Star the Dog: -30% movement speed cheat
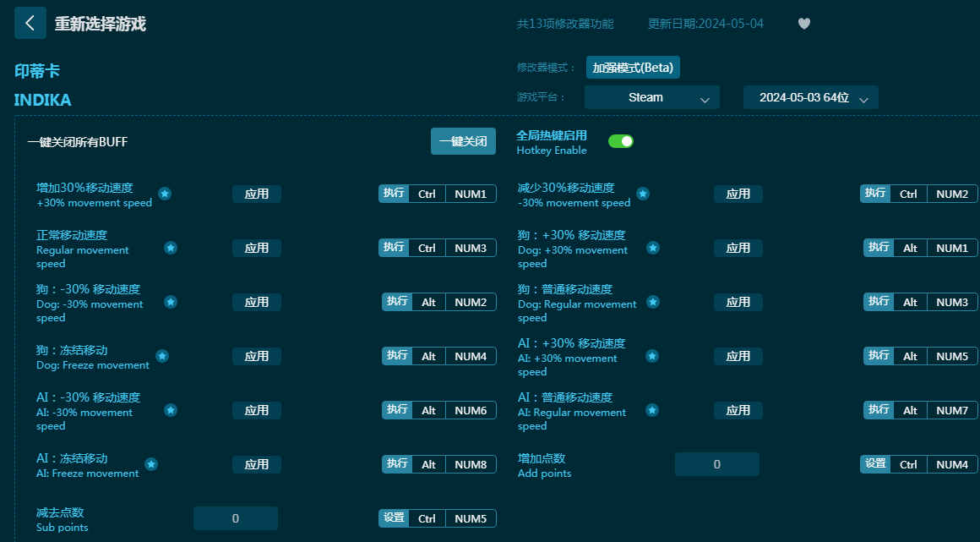The image size is (980, 542). (x=171, y=303)
